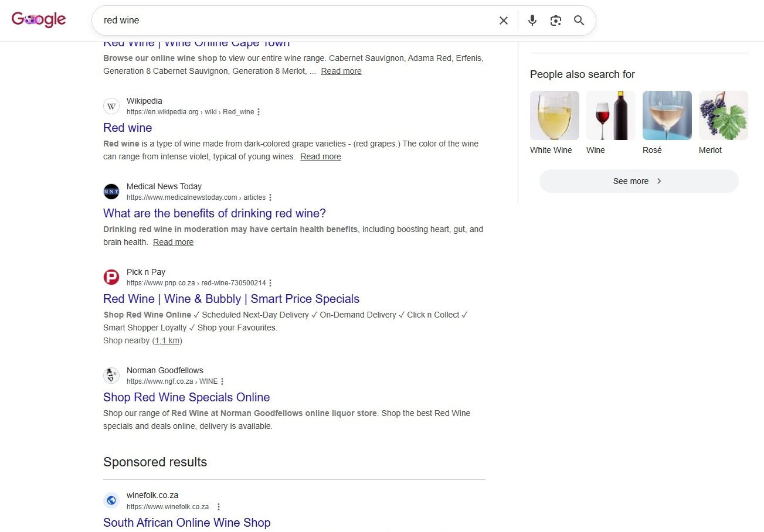This screenshot has height=532, width=764.
Task: Click the Google logo
Action: click(x=39, y=20)
